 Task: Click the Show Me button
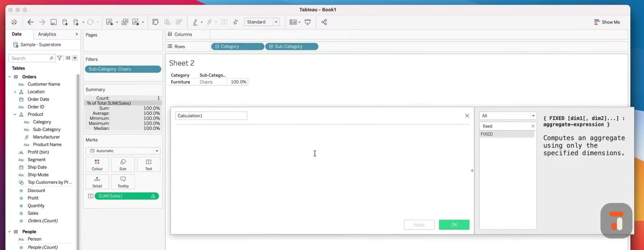click(607, 22)
